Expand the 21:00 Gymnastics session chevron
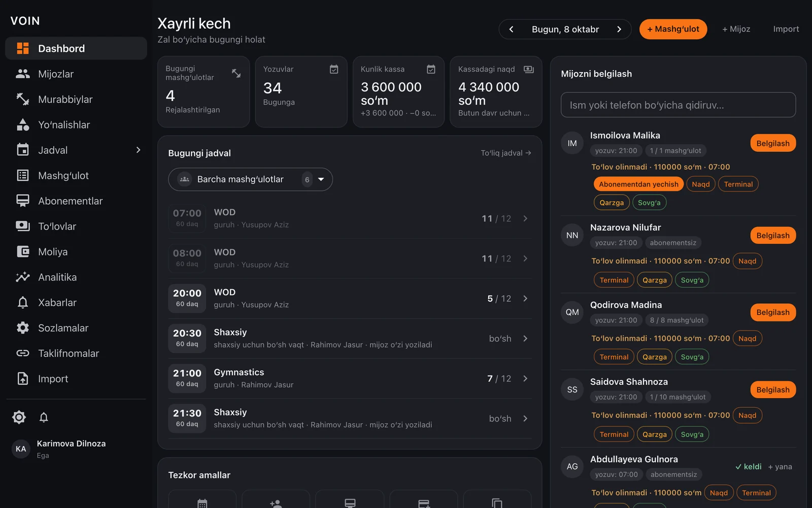The width and height of the screenshot is (812, 508). click(x=525, y=378)
